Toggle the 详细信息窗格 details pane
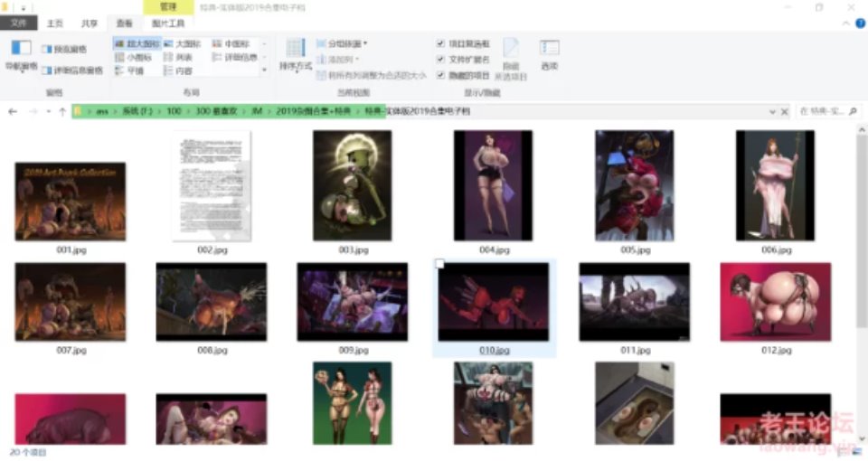The image size is (868, 461). pyautogui.click(x=72, y=71)
